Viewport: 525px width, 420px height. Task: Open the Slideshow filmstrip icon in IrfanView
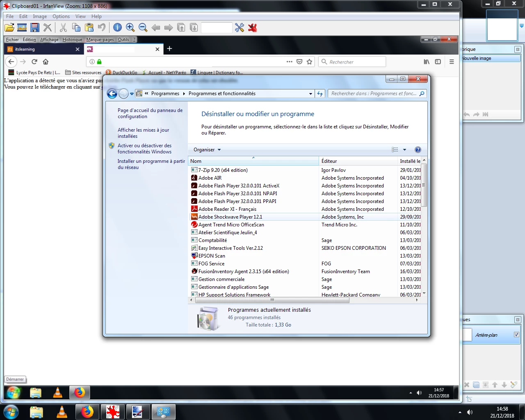[x=22, y=27]
